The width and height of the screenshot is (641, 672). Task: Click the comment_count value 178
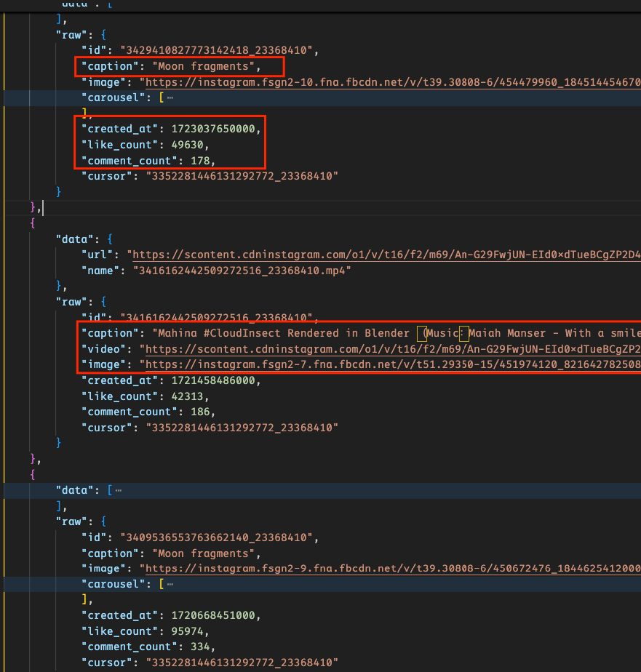pos(200,161)
